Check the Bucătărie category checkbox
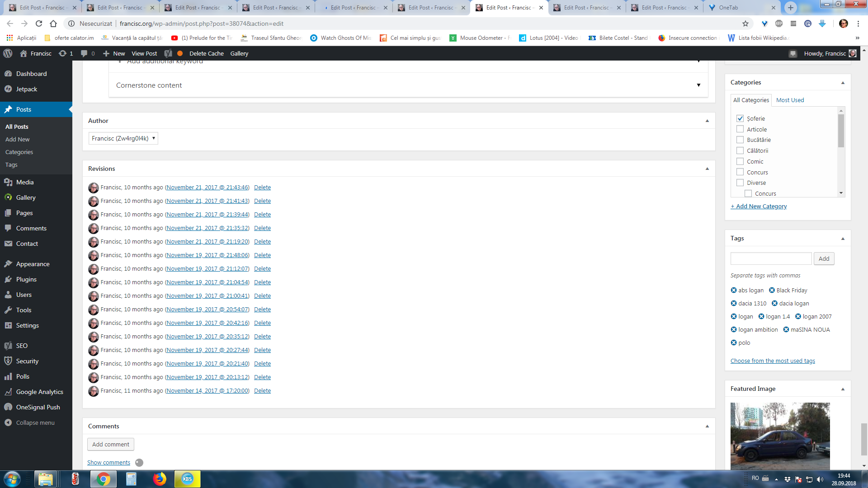This screenshot has width=868, height=488. pos(740,140)
